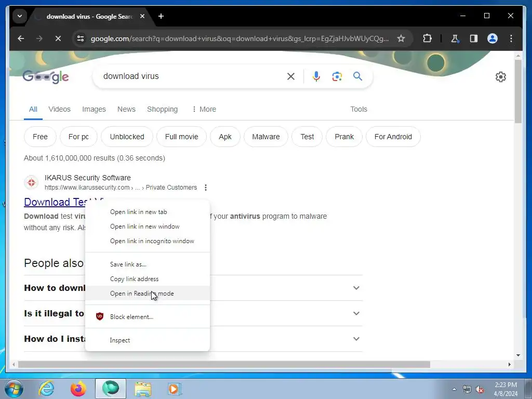Filter with the Test chip

pyautogui.click(x=307, y=137)
